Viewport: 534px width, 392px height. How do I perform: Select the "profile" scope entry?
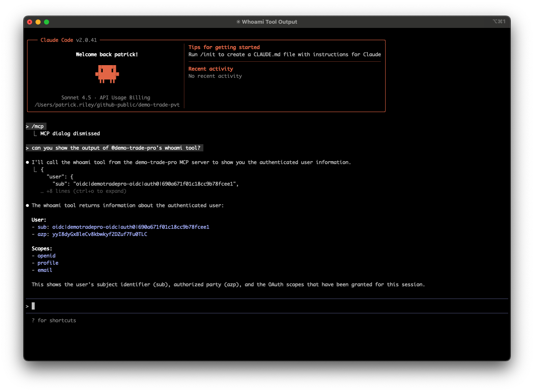(48, 263)
